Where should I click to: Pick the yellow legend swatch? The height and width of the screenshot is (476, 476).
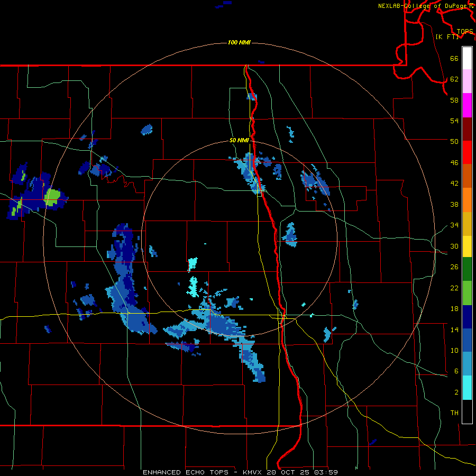point(467,246)
